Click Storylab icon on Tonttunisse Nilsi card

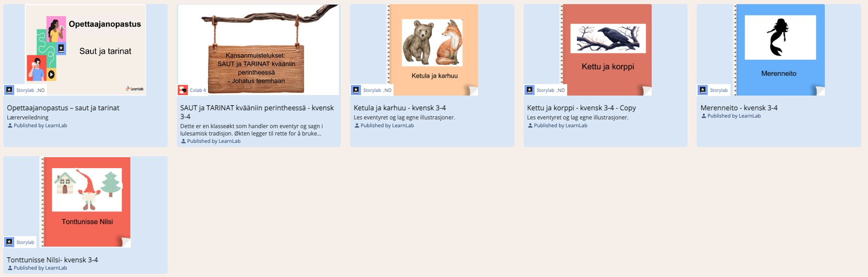[x=9, y=242]
